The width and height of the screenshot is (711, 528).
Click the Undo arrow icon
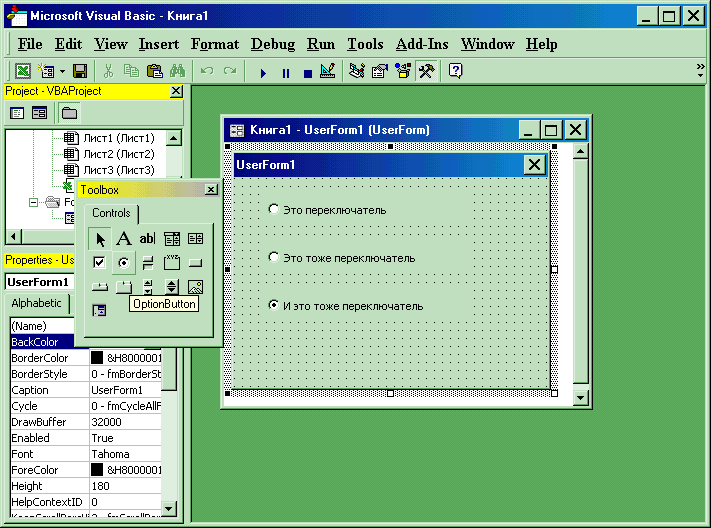coord(207,71)
